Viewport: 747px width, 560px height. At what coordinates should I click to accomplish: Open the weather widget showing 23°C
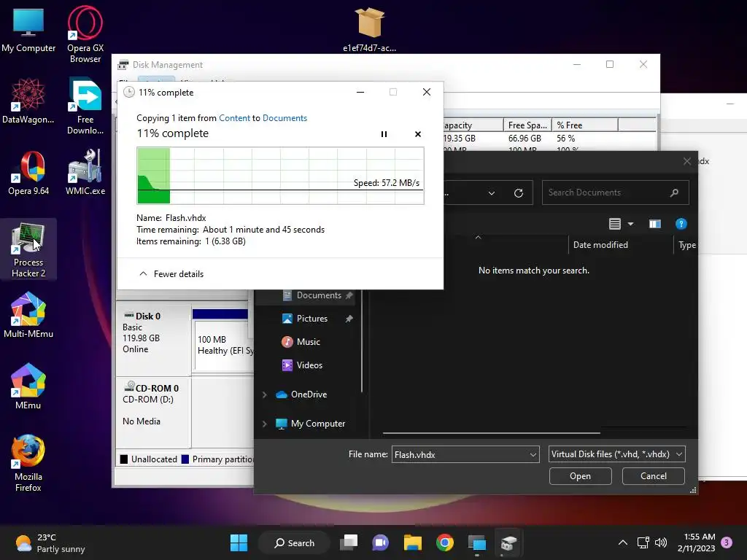[50, 542]
